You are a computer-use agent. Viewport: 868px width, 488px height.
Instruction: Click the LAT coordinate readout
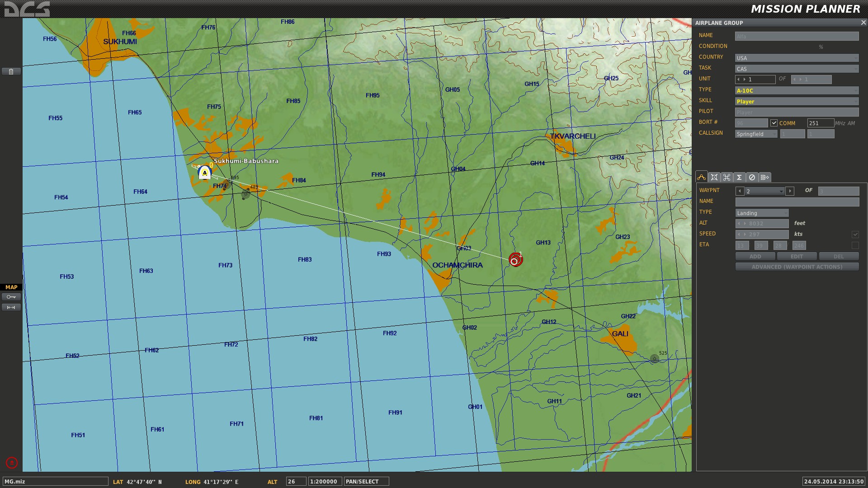(137, 482)
